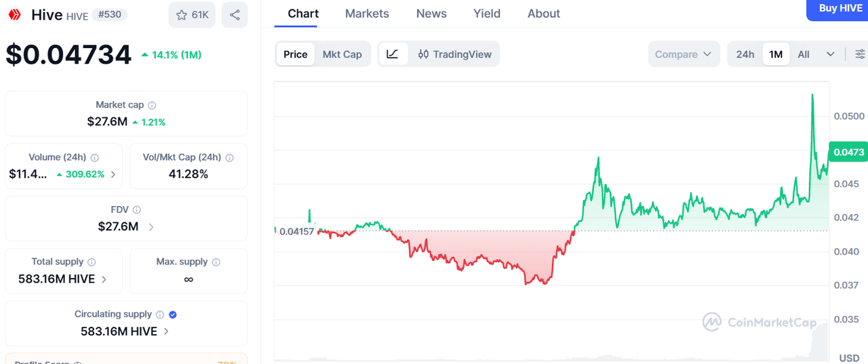Switch to TradingView chart mode
The image size is (868, 364).
(454, 54)
